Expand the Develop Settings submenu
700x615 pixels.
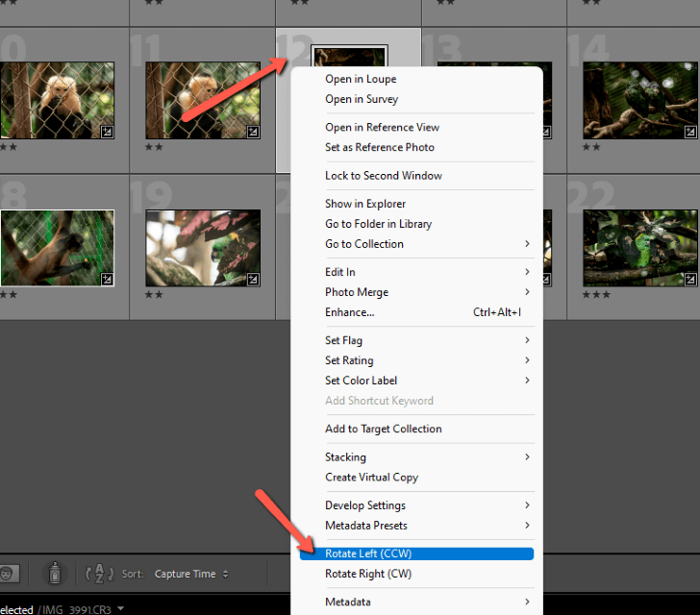416,505
